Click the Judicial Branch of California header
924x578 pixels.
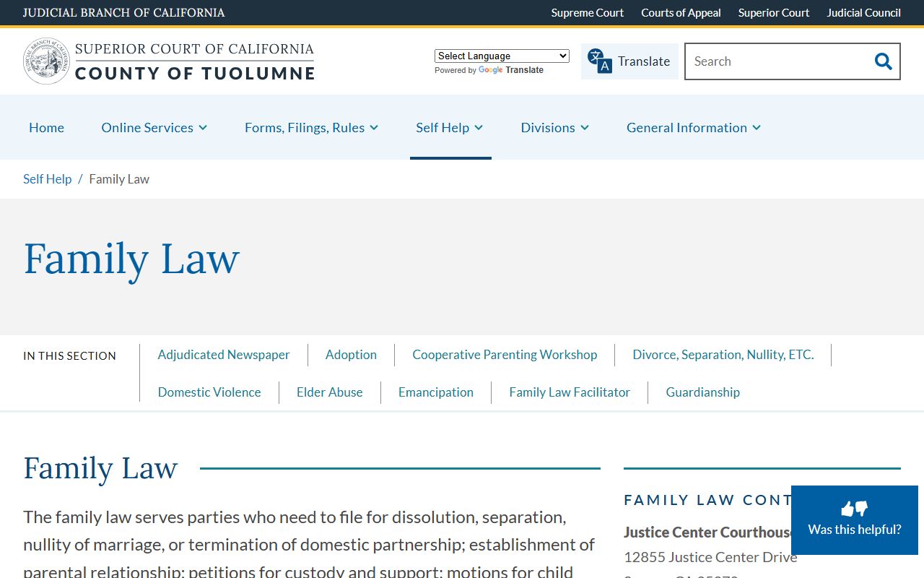[124, 13]
